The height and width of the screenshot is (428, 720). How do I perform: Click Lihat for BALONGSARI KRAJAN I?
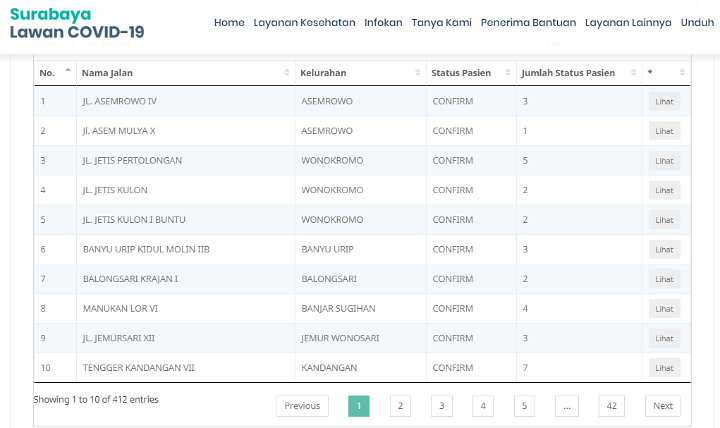[x=664, y=279]
